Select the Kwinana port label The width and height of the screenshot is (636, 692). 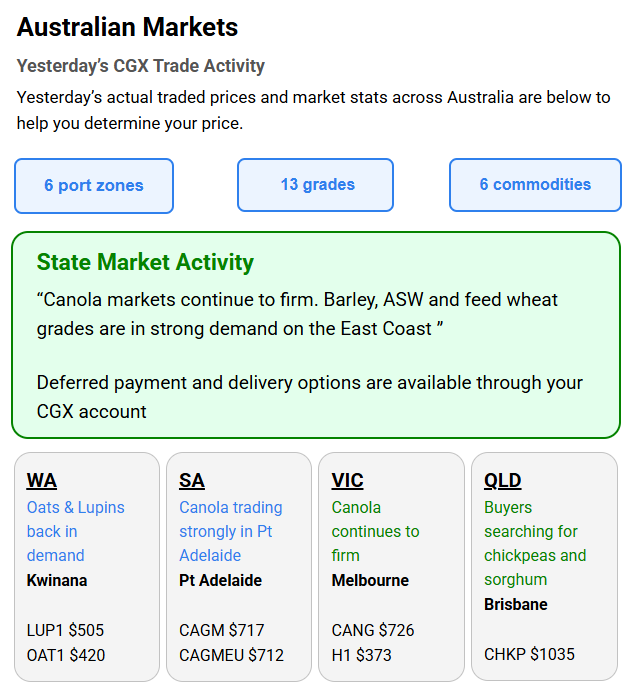click(57, 580)
